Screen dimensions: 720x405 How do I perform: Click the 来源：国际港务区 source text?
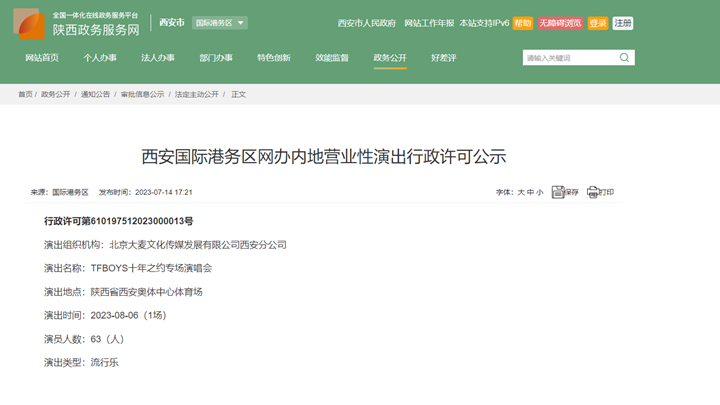tap(60, 192)
